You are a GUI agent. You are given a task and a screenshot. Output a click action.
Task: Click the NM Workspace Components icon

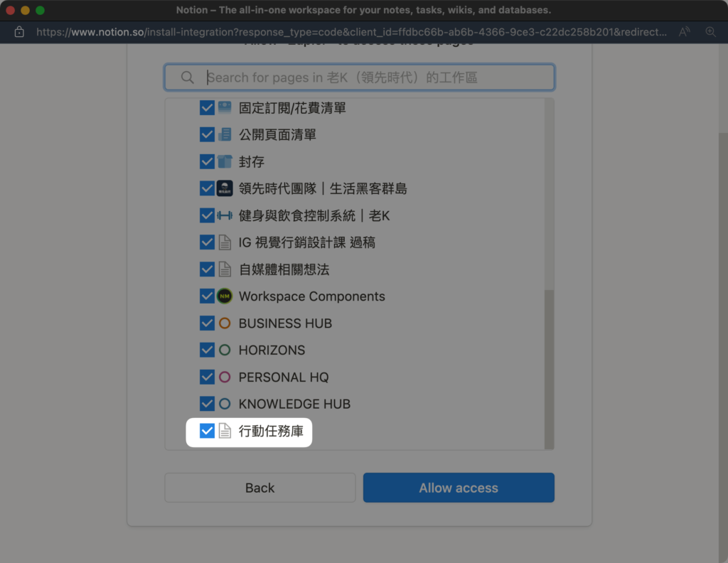(225, 296)
